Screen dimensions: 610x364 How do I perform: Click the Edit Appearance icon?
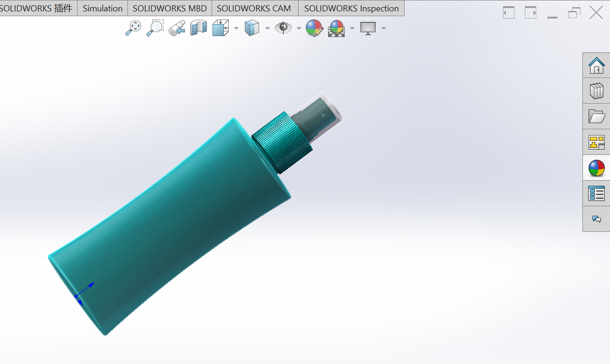[x=314, y=28]
